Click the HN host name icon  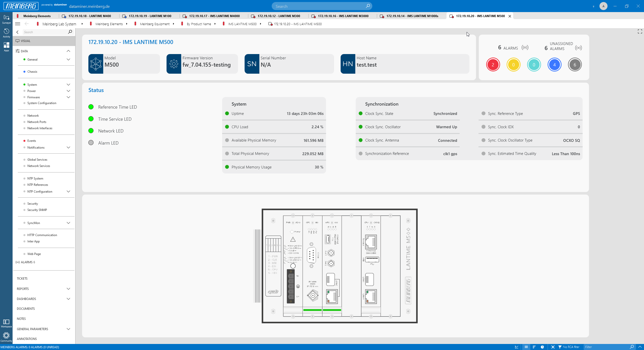tap(348, 64)
